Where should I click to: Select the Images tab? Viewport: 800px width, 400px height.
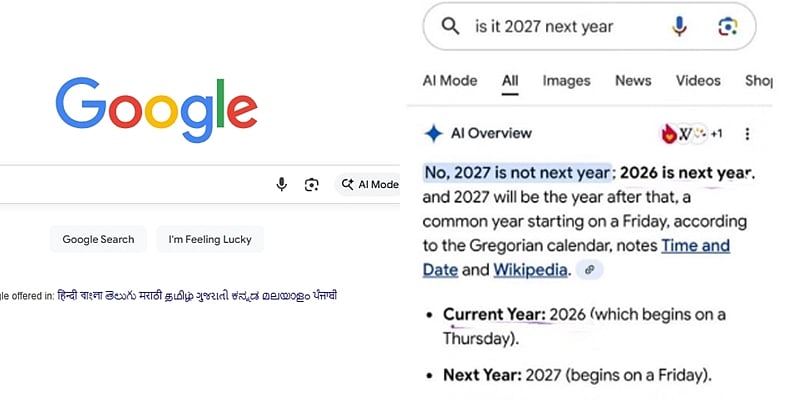point(566,81)
